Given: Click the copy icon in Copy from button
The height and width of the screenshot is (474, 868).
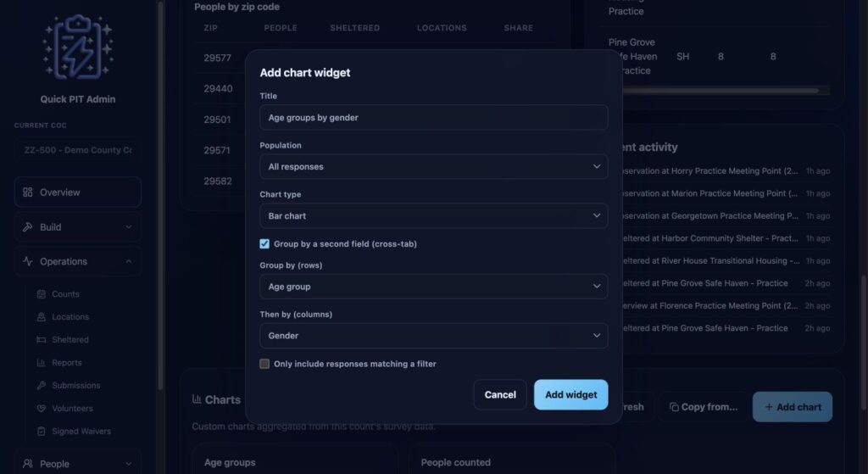Looking at the screenshot, I should pyautogui.click(x=674, y=407).
